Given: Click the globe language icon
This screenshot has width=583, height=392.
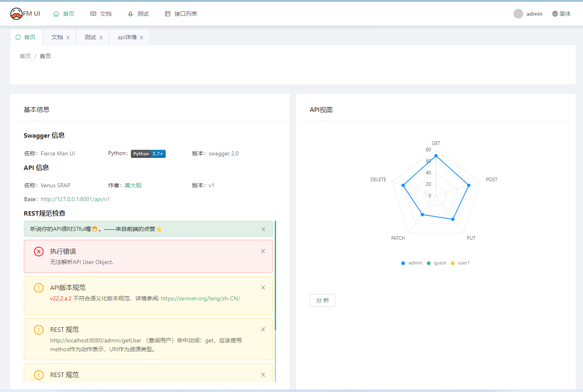Looking at the screenshot, I should [555, 14].
